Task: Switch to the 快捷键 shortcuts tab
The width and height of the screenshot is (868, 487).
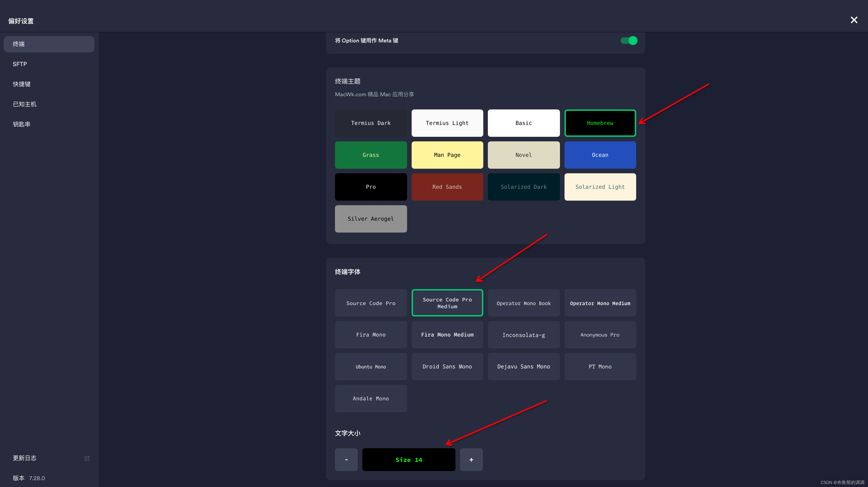Action: point(22,84)
